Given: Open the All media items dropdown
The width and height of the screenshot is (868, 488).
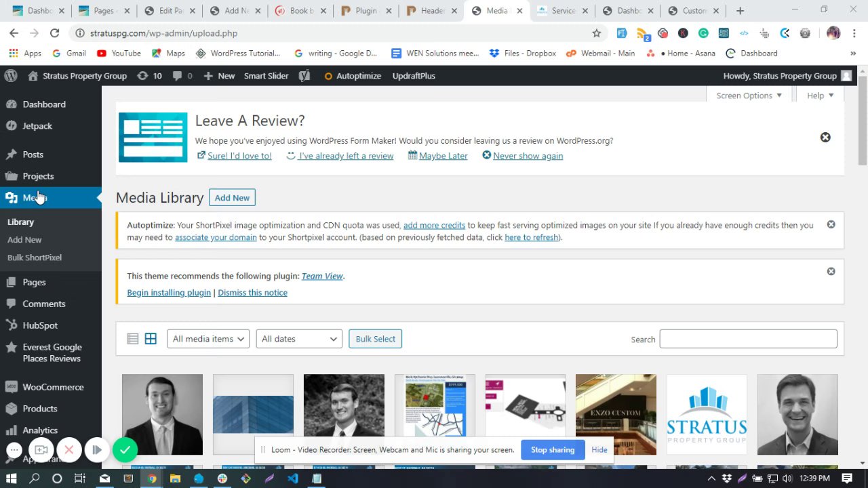Looking at the screenshot, I should pyautogui.click(x=208, y=339).
